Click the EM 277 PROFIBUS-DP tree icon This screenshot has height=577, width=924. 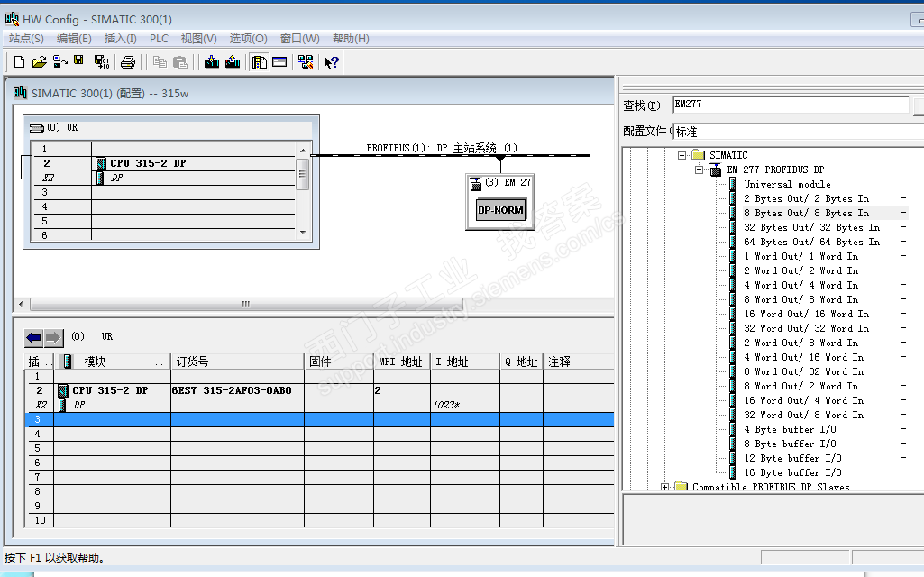716,169
